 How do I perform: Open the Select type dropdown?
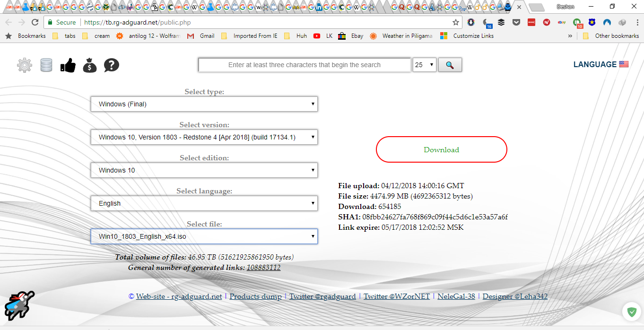[204, 104]
